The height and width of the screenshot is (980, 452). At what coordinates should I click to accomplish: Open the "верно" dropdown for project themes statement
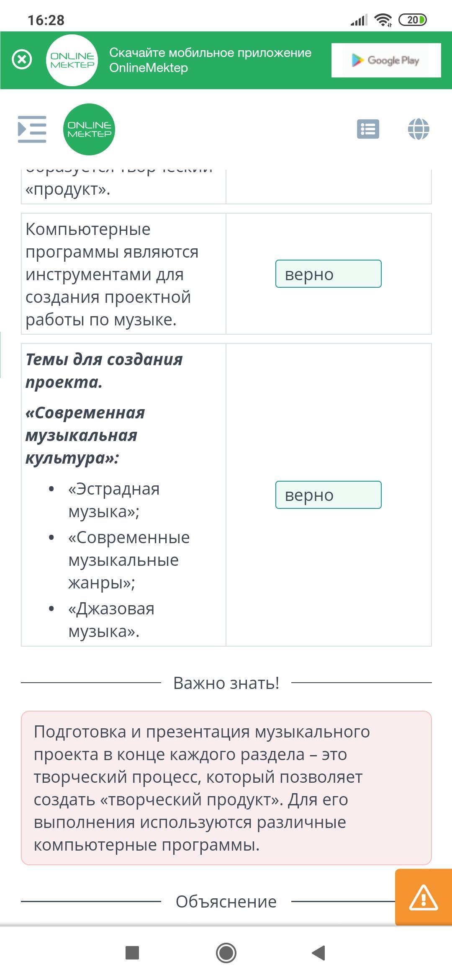coord(329,495)
